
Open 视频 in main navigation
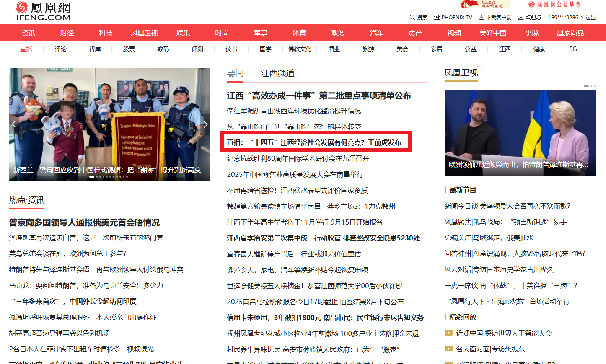(454, 33)
